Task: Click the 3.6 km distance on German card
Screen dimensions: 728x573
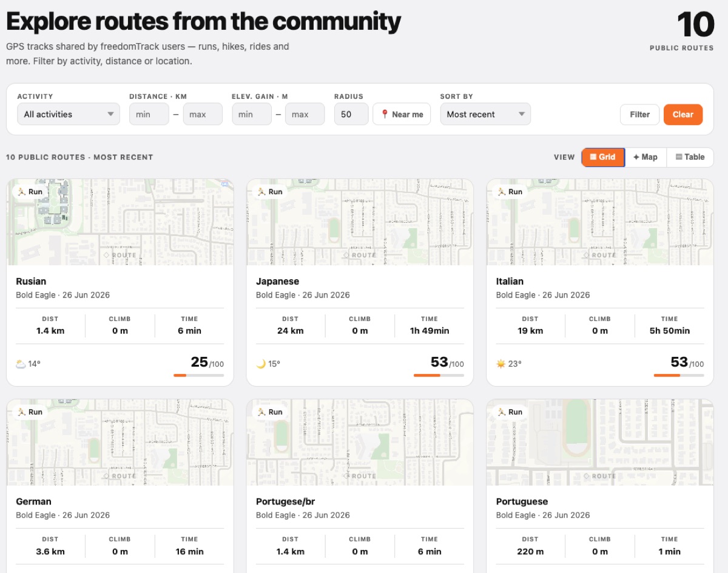Action: (x=50, y=551)
